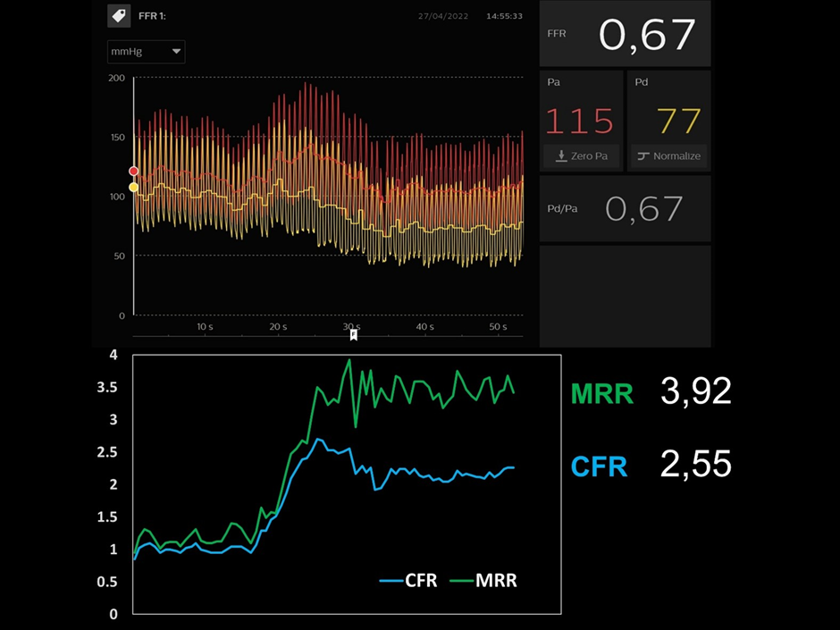
Task: Select the red Pa marker dot
Action: coord(134,171)
